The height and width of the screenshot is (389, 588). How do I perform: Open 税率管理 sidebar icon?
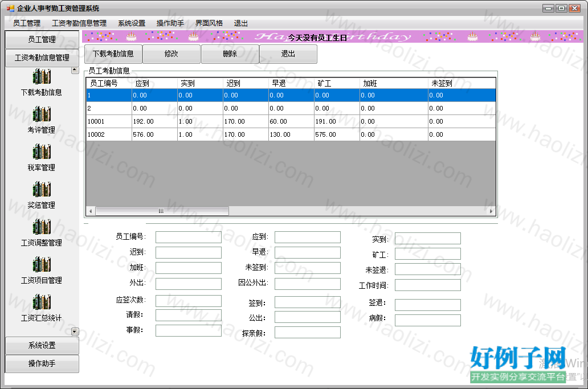pyautogui.click(x=42, y=151)
